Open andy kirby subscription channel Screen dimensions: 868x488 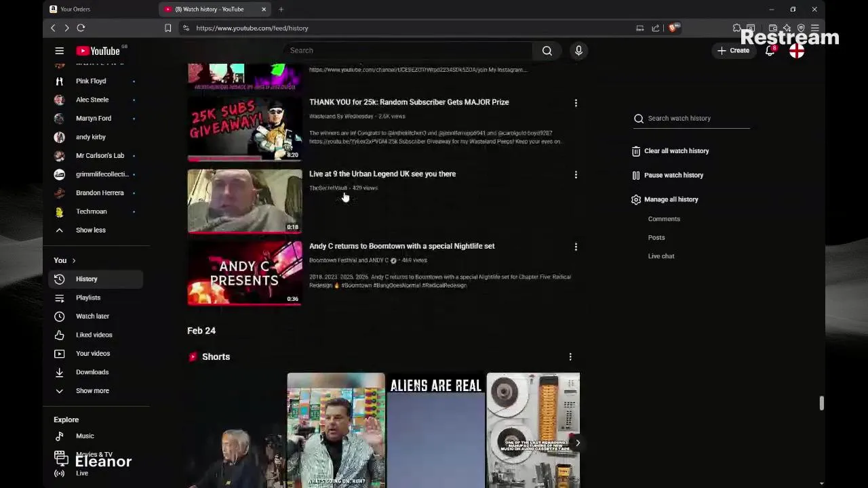coord(95,137)
